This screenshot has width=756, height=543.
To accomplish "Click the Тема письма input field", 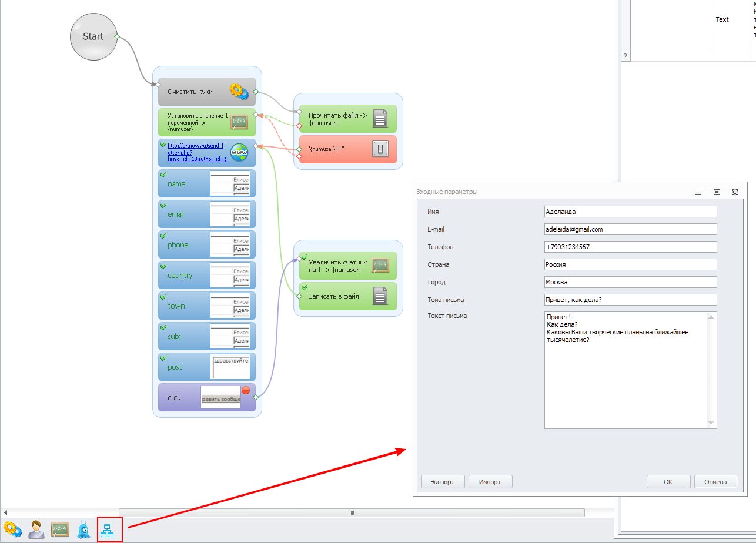I will pos(631,300).
